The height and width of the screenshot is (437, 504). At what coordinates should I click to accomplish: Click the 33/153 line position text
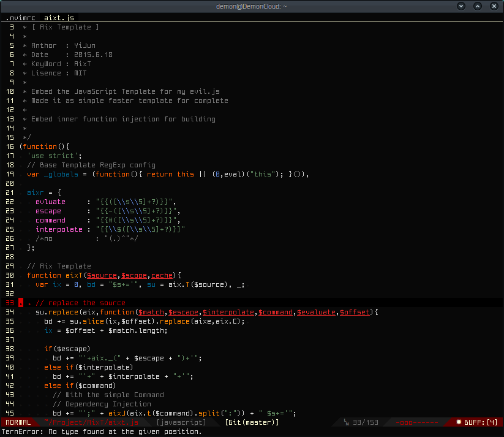click(366, 422)
